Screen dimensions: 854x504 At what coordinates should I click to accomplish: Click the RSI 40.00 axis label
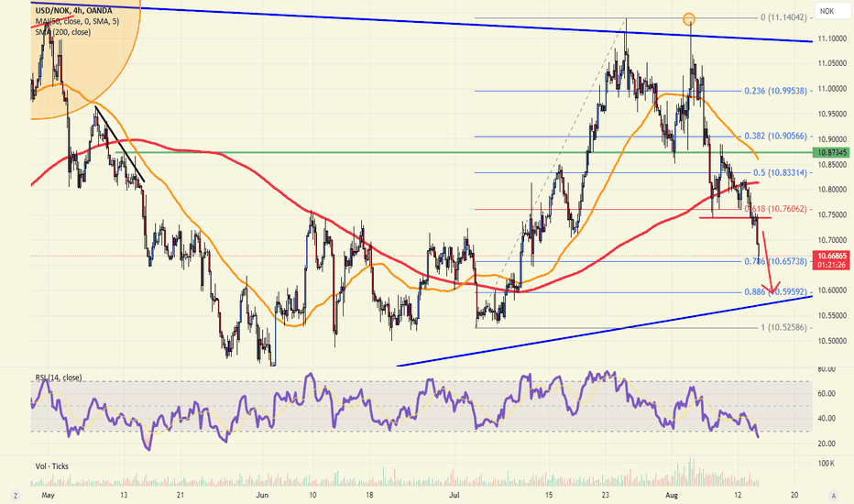pos(827,419)
